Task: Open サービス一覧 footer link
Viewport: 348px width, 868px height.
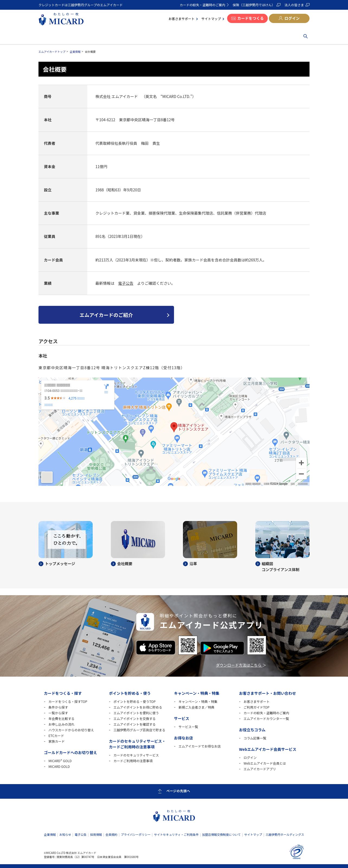Action: click(x=188, y=727)
